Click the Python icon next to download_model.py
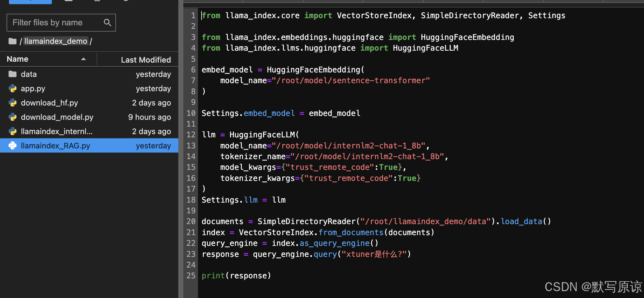The image size is (644, 298). coord(13,117)
